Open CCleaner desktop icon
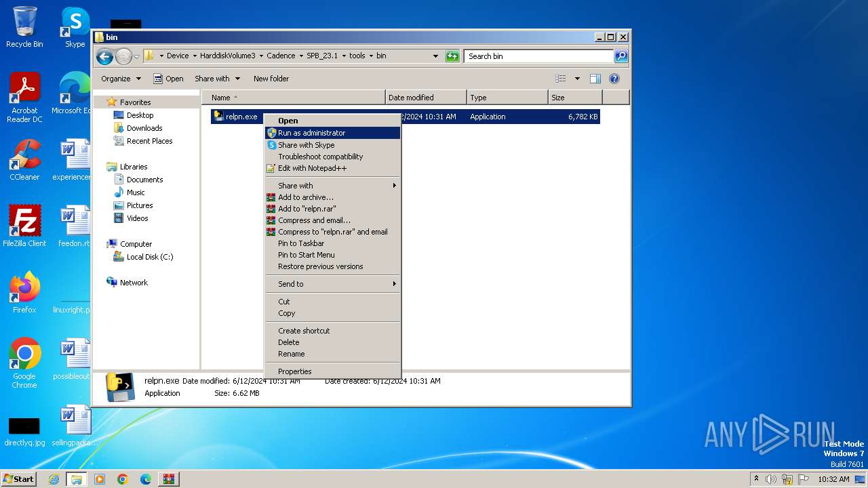 [24, 160]
